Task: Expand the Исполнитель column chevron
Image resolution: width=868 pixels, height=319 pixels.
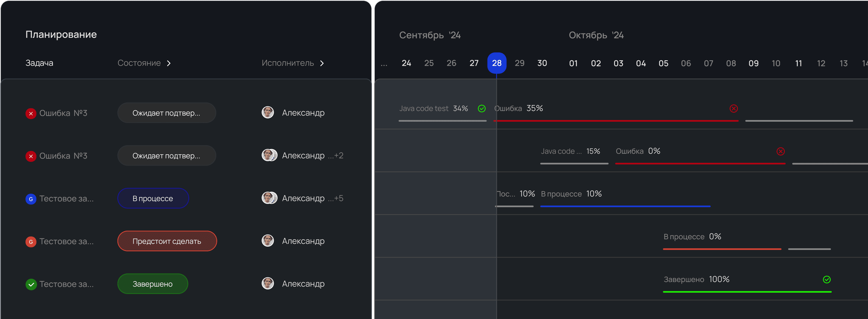Action: coord(322,63)
